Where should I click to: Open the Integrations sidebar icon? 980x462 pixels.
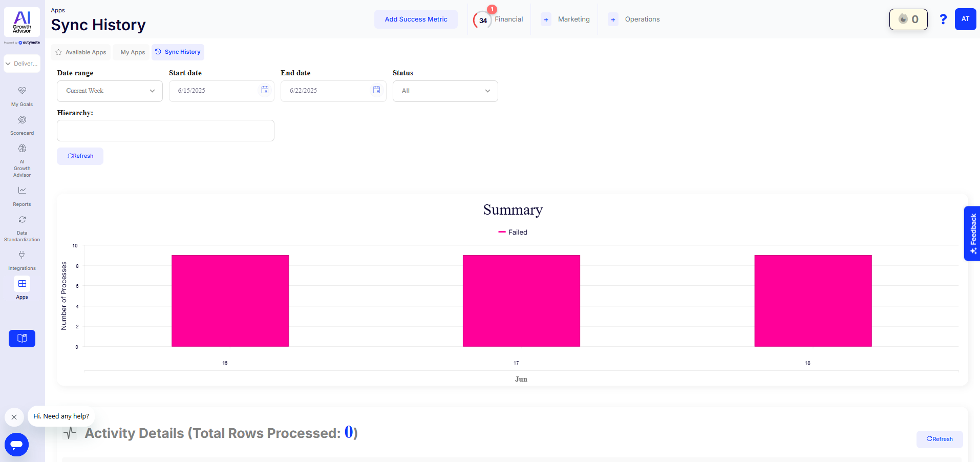coord(22,260)
